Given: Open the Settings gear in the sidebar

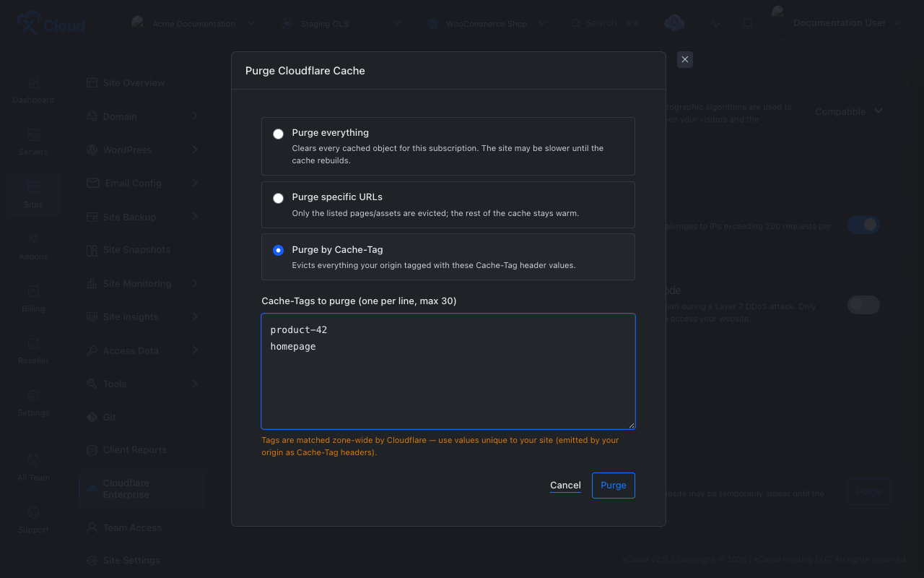Looking at the screenshot, I should (x=33, y=395).
